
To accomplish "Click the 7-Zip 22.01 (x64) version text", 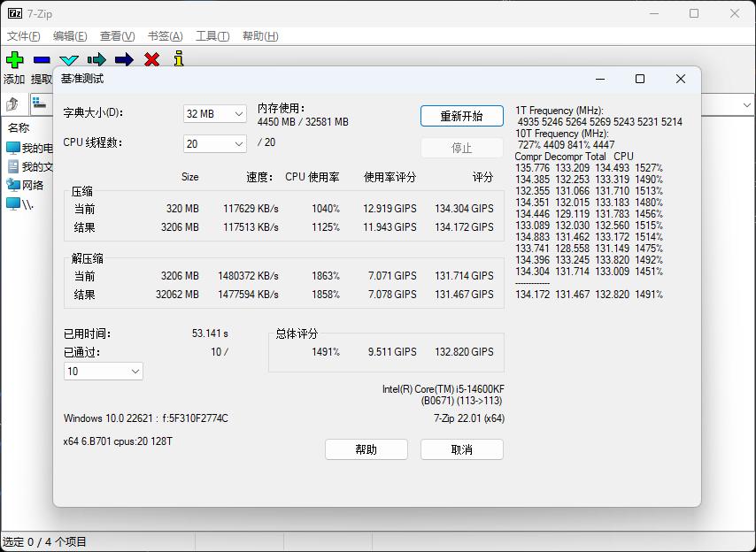I will click(x=469, y=418).
